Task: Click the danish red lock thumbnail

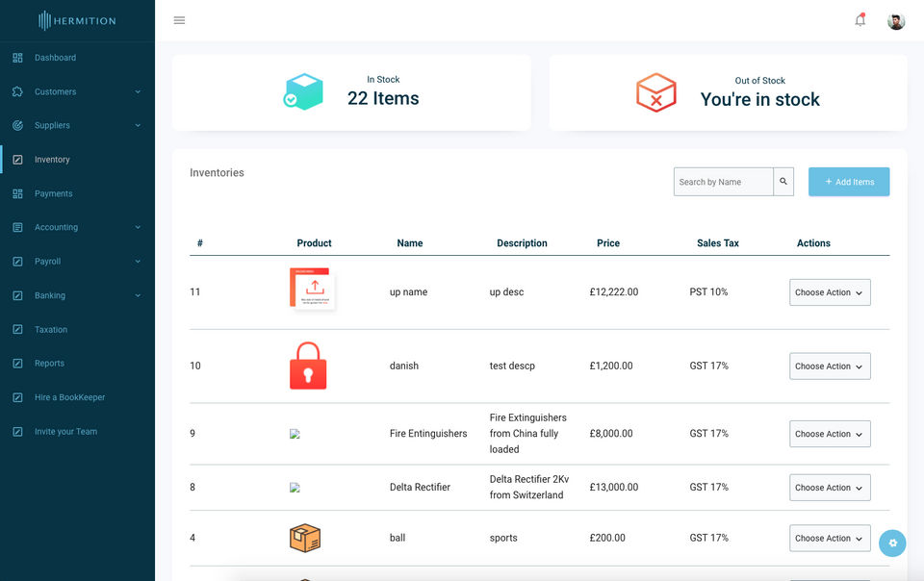Action: coord(308,366)
